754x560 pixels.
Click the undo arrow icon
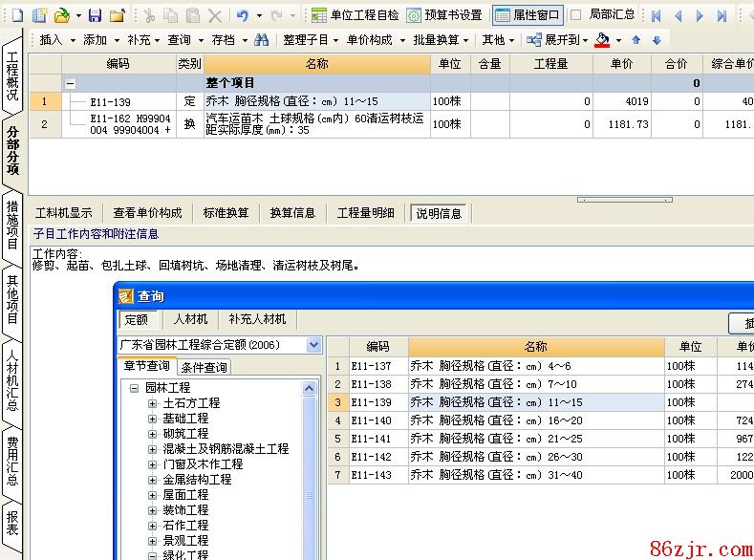tap(243, 15)
